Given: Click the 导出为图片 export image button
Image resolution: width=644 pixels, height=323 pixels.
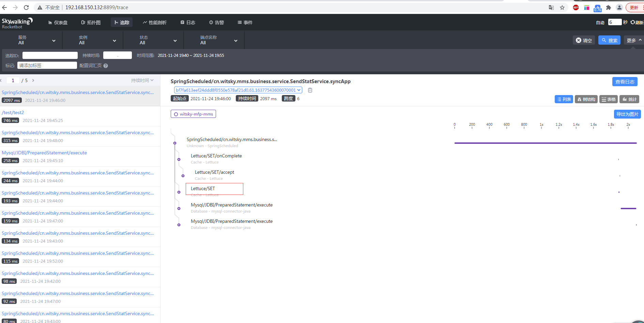Looking at the screenshot, I should point(627,114).
